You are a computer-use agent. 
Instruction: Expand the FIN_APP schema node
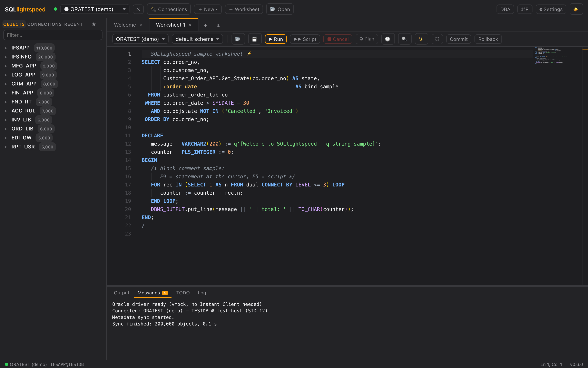(6, 93)
